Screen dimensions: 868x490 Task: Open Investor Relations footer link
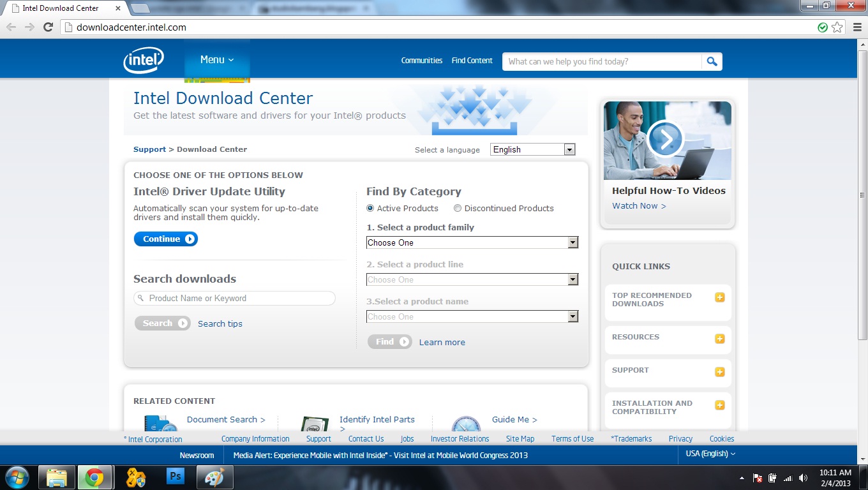point(460,439)
